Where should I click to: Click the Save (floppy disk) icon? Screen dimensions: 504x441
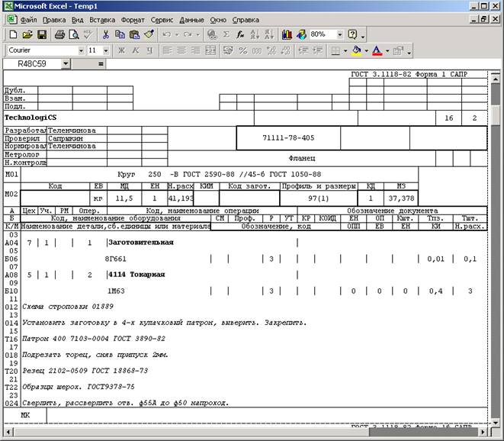pyautogui.click(x=42, y=34)
